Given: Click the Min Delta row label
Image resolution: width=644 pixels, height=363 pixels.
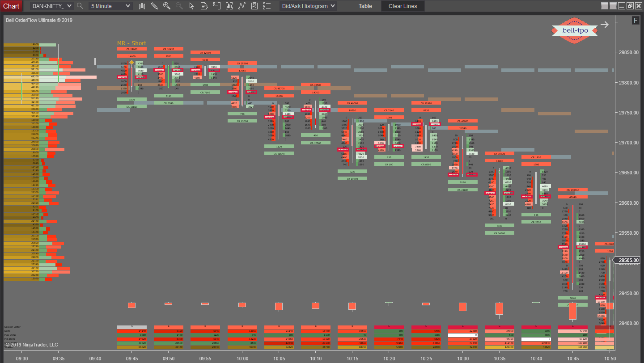Looking at the screenshot, I should pos(9,339).
